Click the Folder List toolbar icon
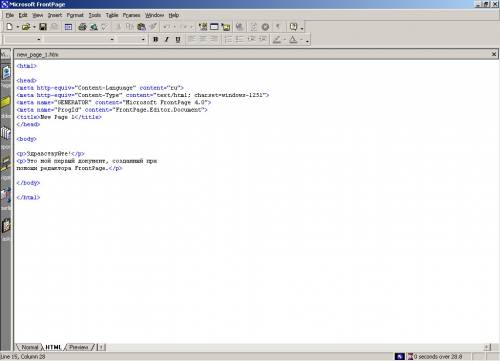500x361 pixels. [68, 27]
